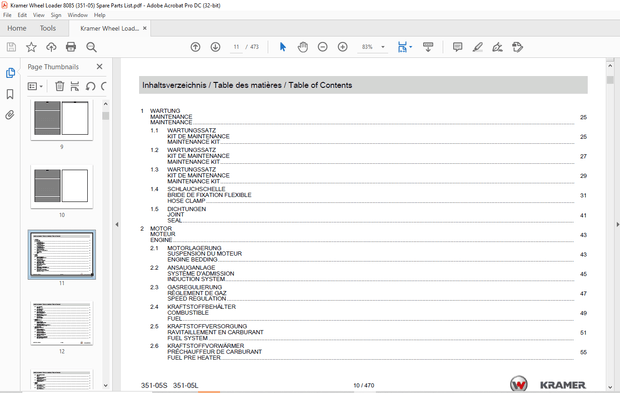Select the page 12 thumbnail

62,323
